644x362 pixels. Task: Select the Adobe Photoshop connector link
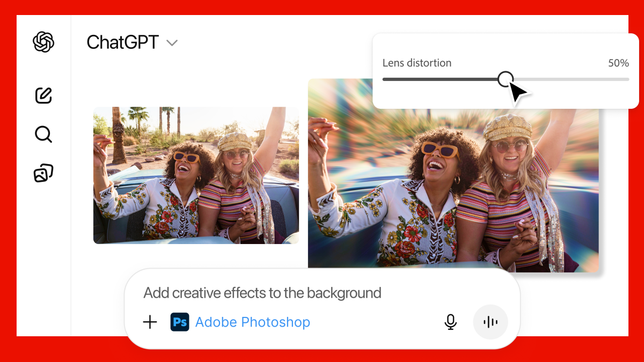click(x=253, y=322)
